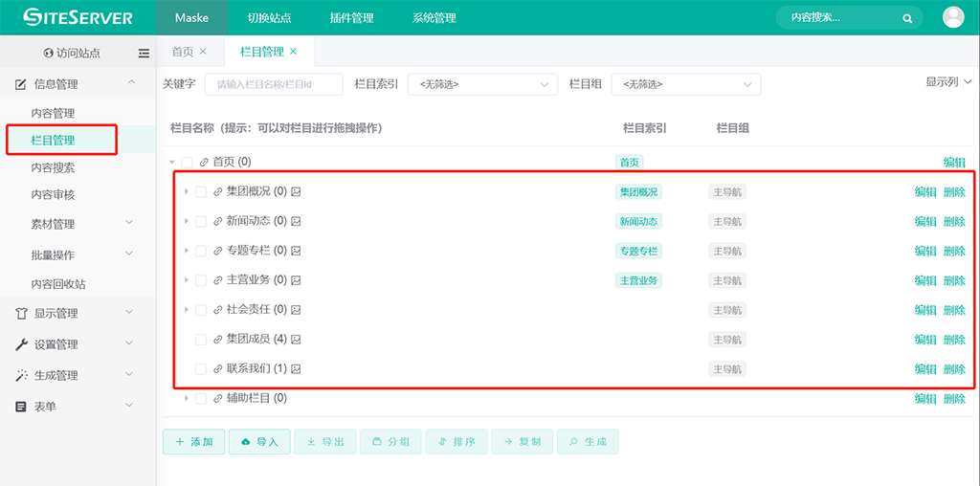Toggle the sidebar collapse hamburger icon
980x486 pixels.
[x=144, y=54]
